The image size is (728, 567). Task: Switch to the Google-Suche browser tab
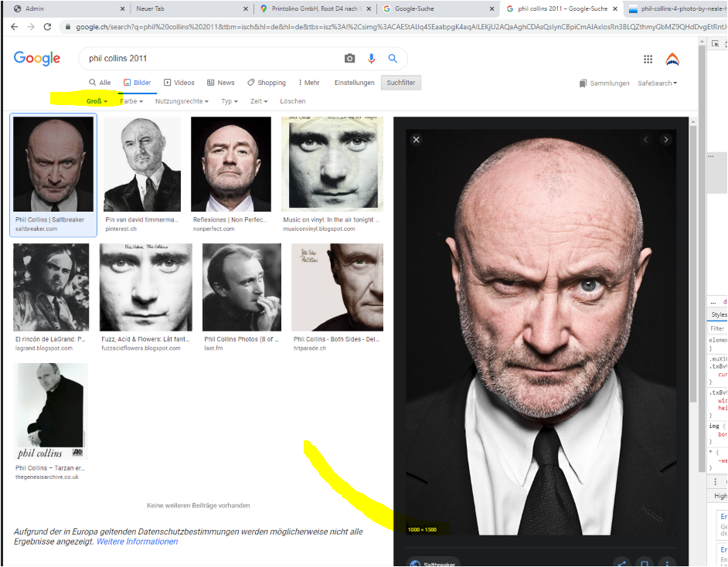click(437, 8)
